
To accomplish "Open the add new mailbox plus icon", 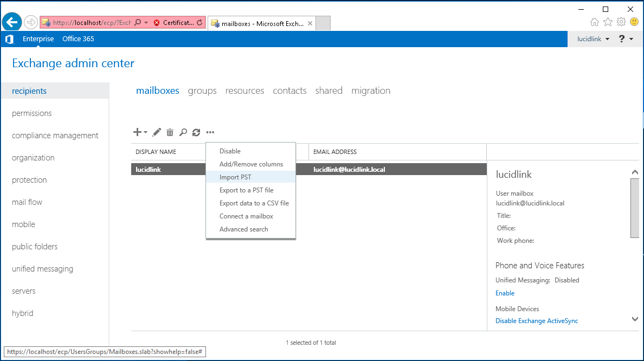I will click(137, 132).
